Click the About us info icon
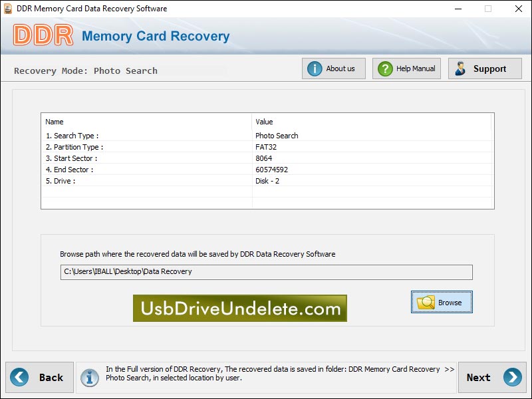This screenshot has width=532, height=399. tap(315, 69)
